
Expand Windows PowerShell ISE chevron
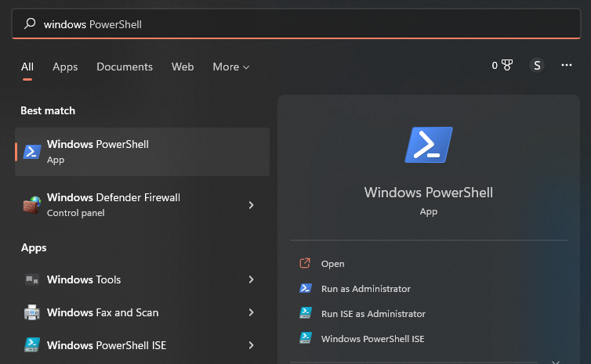[x=251, y=345]
